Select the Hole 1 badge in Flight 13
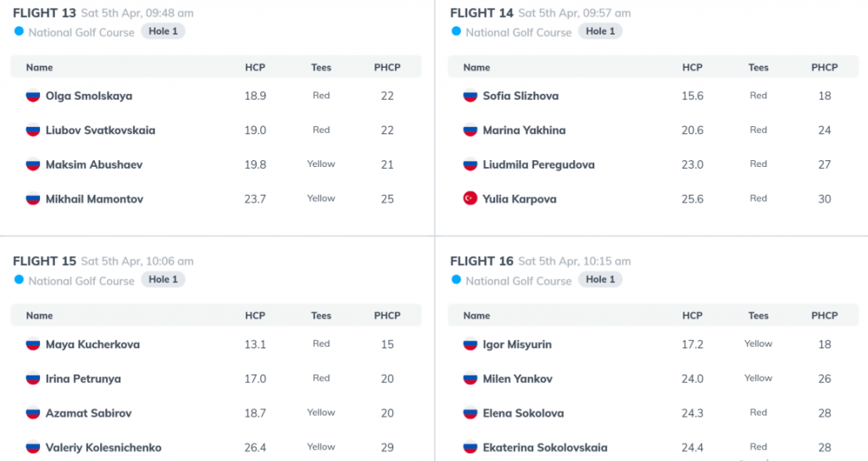 coord(163,31)
